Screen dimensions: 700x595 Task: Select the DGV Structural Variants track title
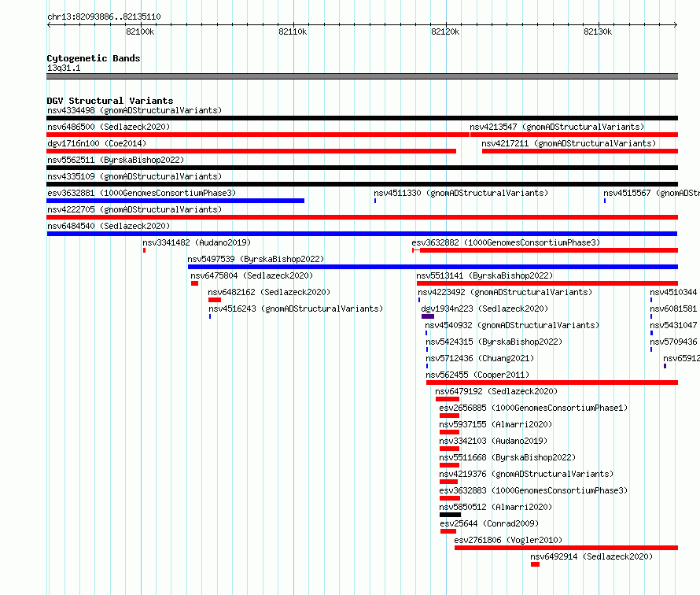(x=110, y=101)
